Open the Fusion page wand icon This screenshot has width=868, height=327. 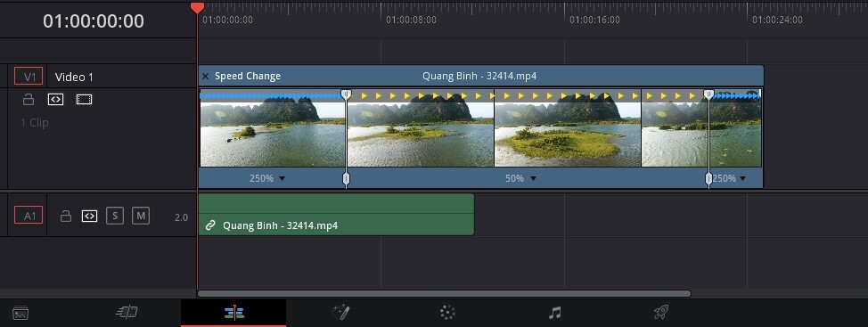tap(340, 312)
